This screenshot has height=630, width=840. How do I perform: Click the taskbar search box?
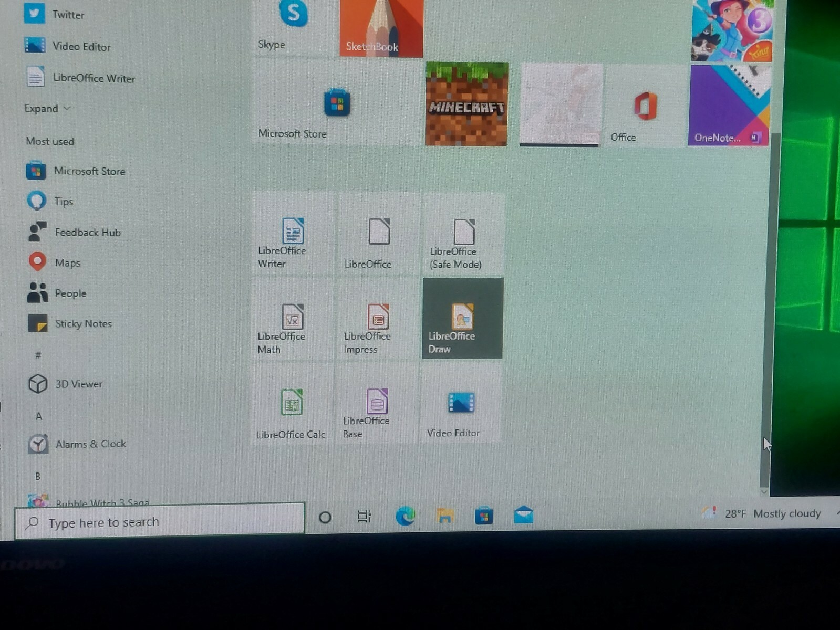pyautogui.click(x=160, y=521)
